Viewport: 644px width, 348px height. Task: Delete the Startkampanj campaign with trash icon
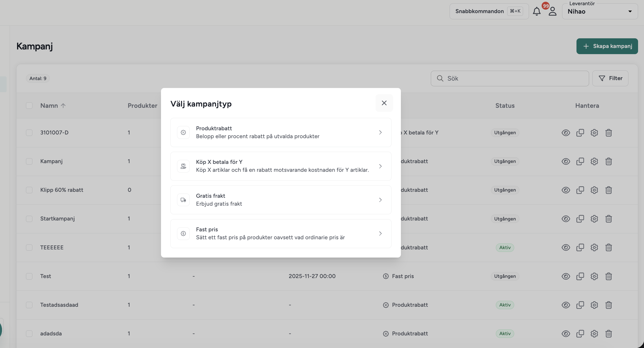point(608,219)
